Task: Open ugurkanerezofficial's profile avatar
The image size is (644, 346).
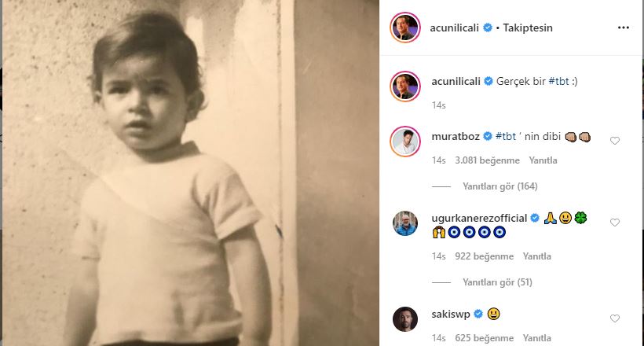Action: click(x=405, y=223)
